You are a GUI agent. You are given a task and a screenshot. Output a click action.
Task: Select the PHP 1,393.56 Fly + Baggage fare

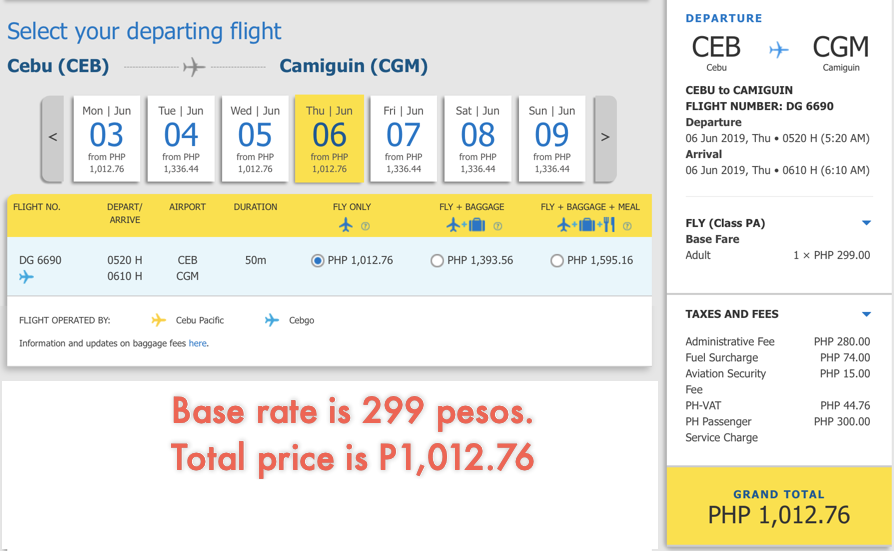tap(437, 261)
